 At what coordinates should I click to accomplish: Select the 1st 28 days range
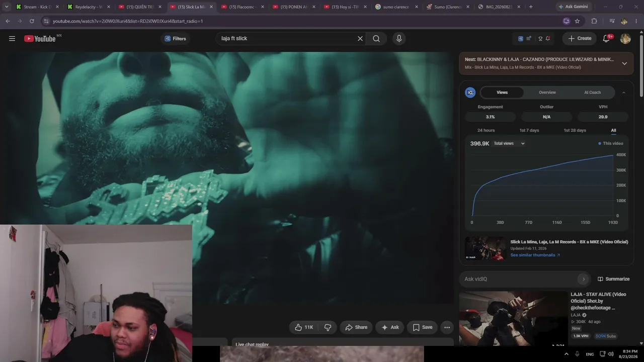(x=575, y=130)
